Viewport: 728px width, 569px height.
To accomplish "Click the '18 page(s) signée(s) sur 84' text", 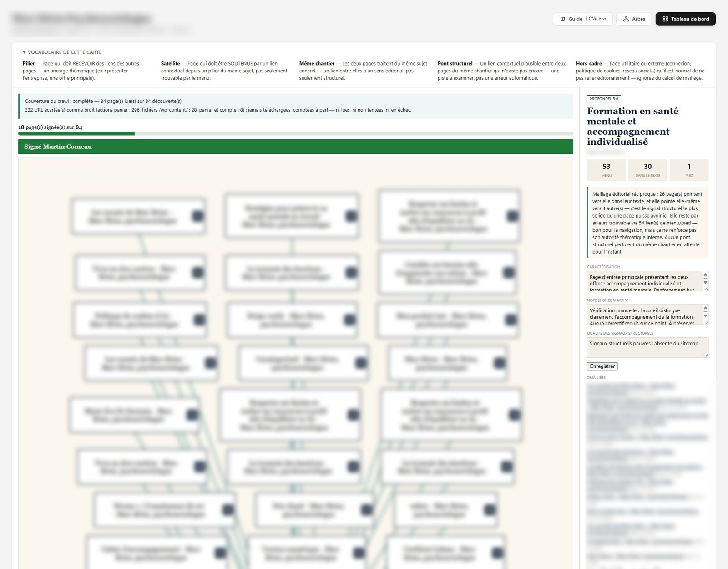I will click(50, 127).
